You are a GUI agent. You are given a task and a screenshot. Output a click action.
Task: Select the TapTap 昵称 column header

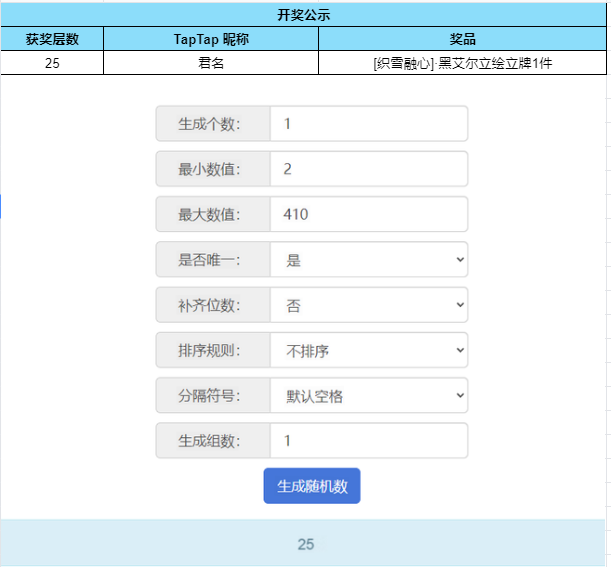(211, 39)
